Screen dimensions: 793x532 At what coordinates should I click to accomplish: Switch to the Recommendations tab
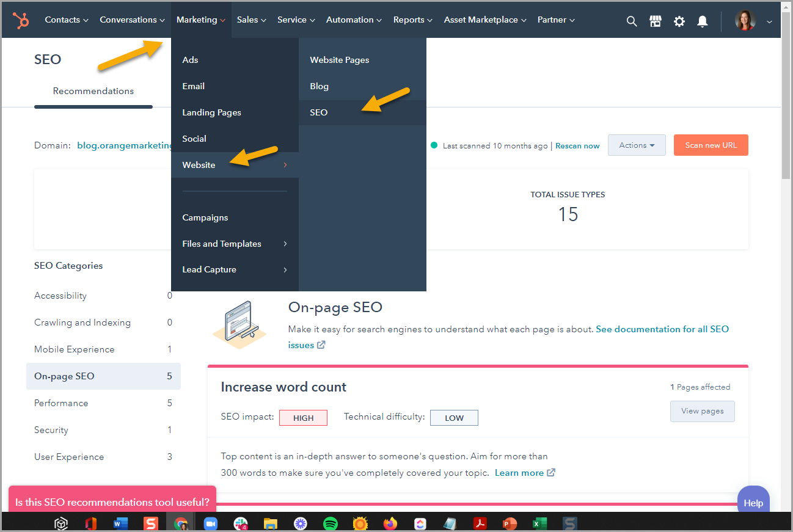[93, 91]
